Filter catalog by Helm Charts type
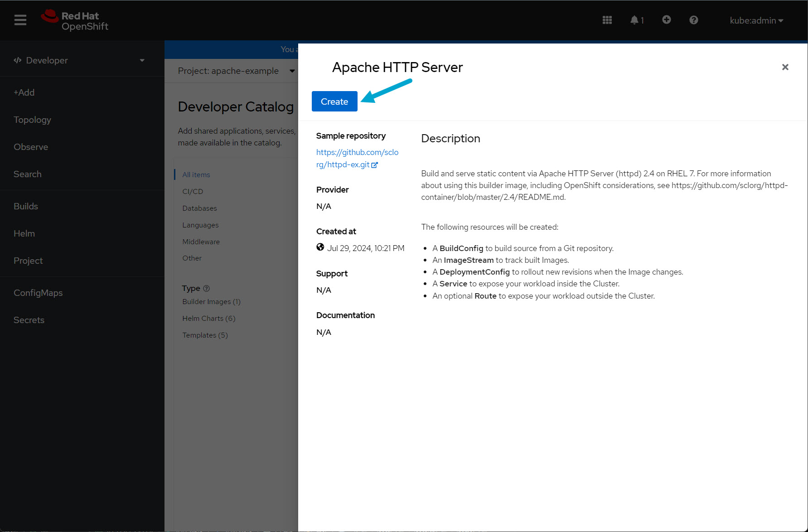The image size is (808, 532). pos(208,318)
